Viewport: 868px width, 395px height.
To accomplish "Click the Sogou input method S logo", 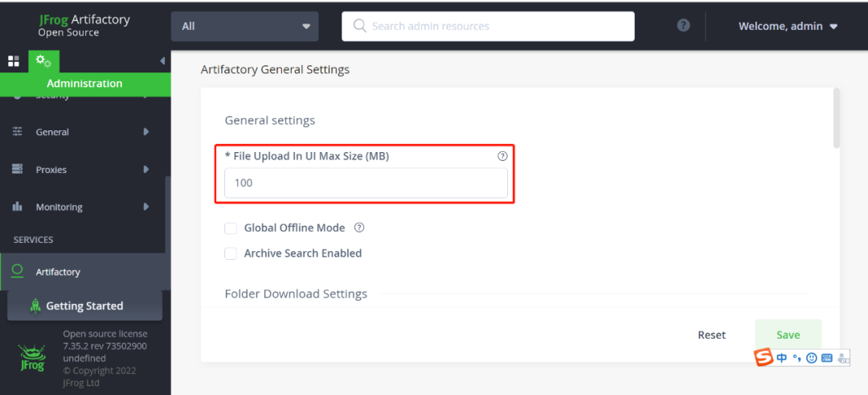I will 764,357.
